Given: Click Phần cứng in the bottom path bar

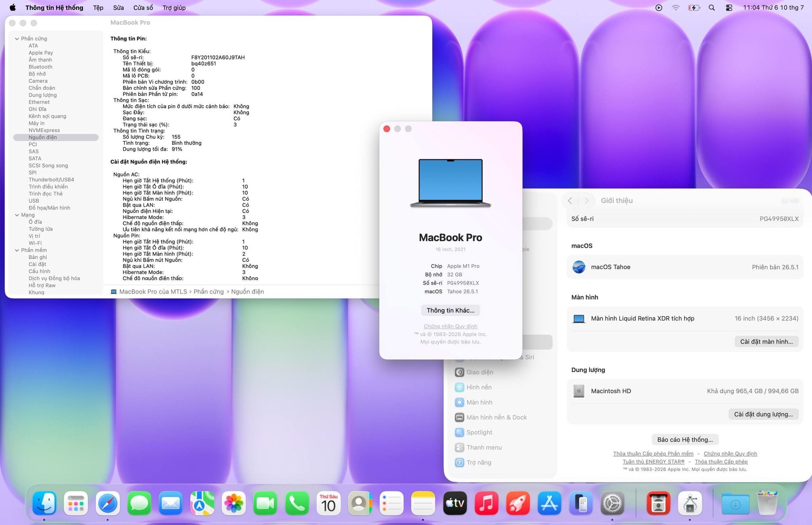Looking at the screenshot, I should tap(209, 292).
